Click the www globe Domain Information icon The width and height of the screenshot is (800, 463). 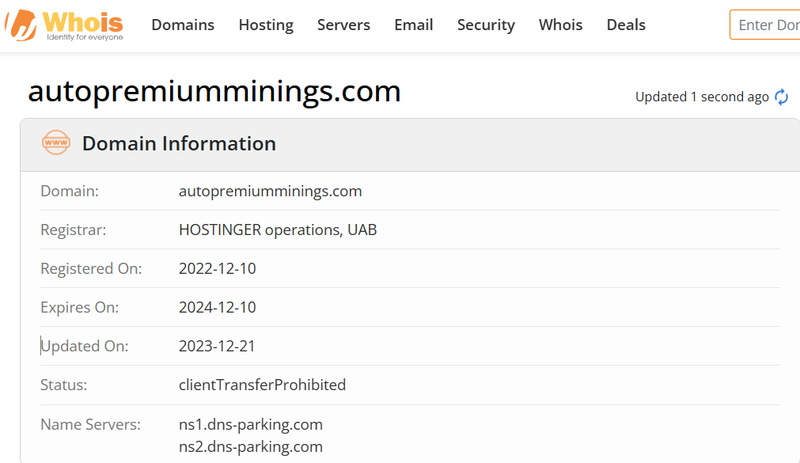coord(56,143)
